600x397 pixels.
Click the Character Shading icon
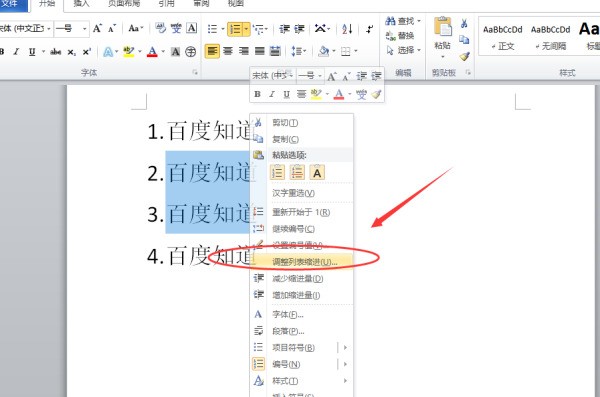(x=175, y=52)
